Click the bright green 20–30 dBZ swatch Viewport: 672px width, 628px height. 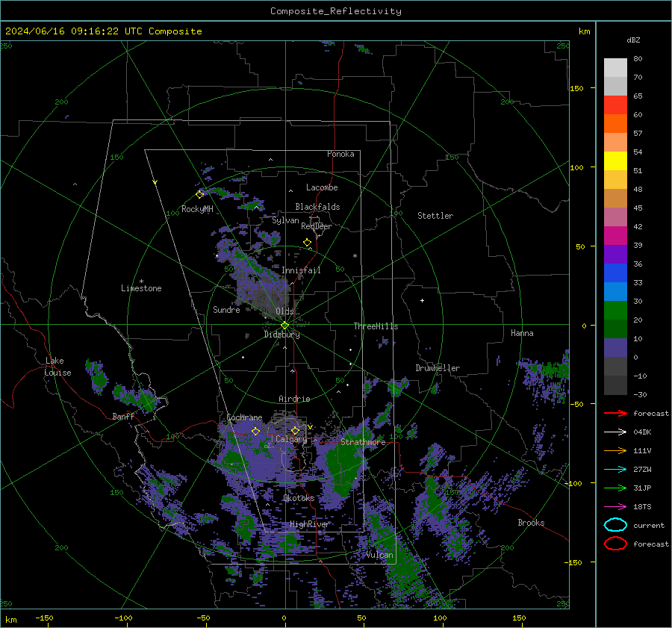point(615,310)
